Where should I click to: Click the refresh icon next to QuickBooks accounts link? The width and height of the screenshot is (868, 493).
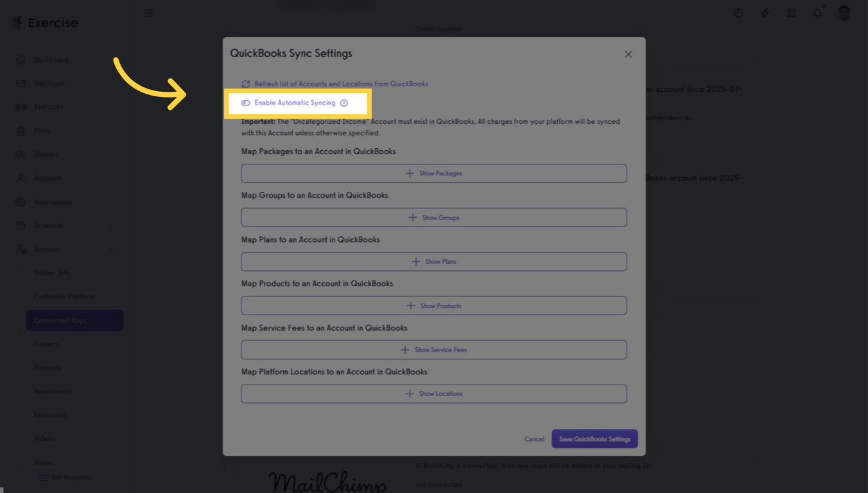[246, 83]
